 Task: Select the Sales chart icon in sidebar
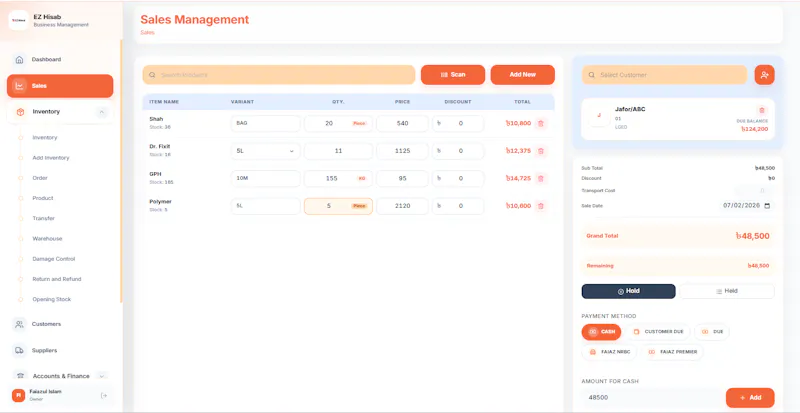click(19, 86)
